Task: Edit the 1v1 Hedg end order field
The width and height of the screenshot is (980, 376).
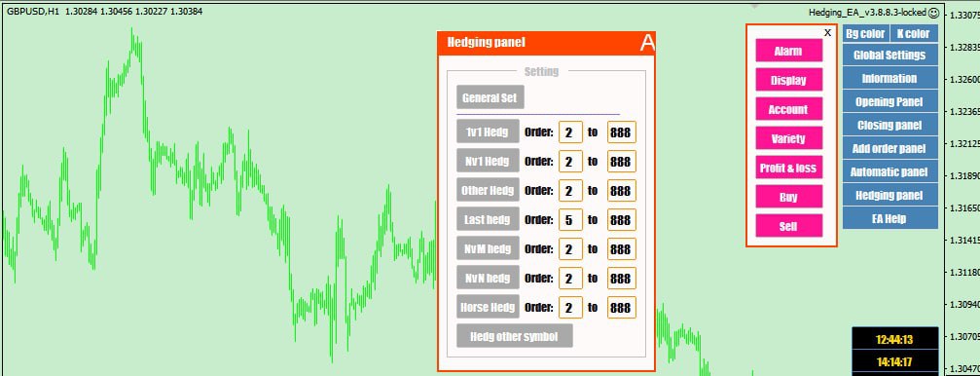Action: click(x=621, y=132)
